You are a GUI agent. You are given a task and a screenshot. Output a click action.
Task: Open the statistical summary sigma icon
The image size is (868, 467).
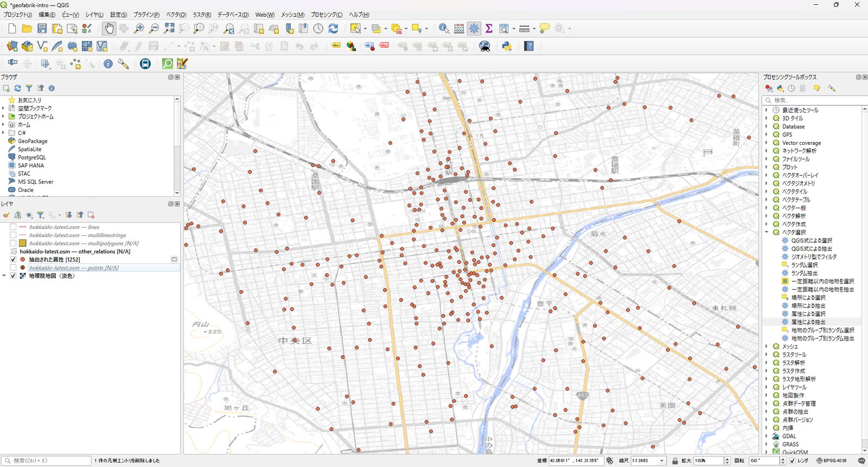[489, 29]
